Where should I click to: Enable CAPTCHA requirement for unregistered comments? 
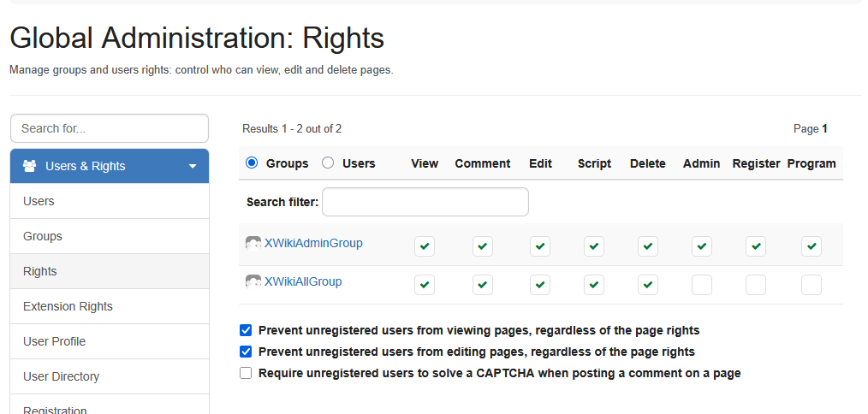247,373
